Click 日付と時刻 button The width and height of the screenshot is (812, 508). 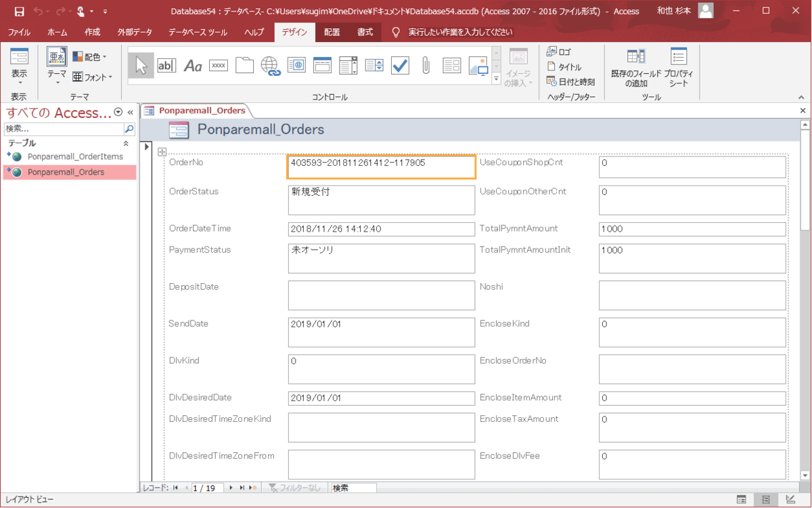570,82
